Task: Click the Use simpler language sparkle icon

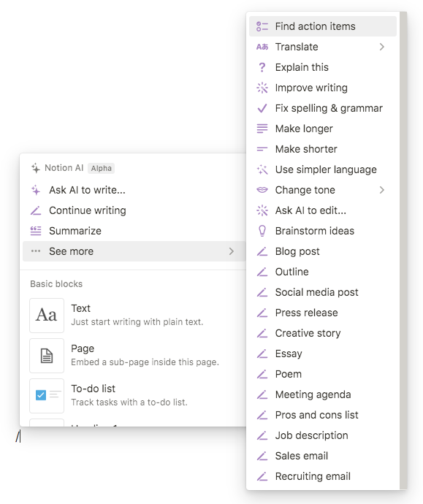Action: (x=262, y=169)
